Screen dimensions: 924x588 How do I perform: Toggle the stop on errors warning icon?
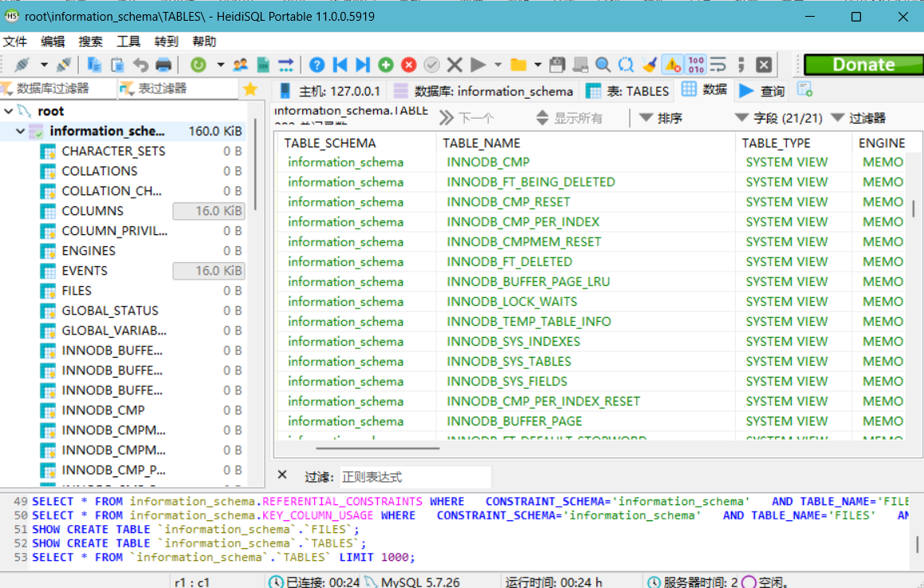point(672,65)
